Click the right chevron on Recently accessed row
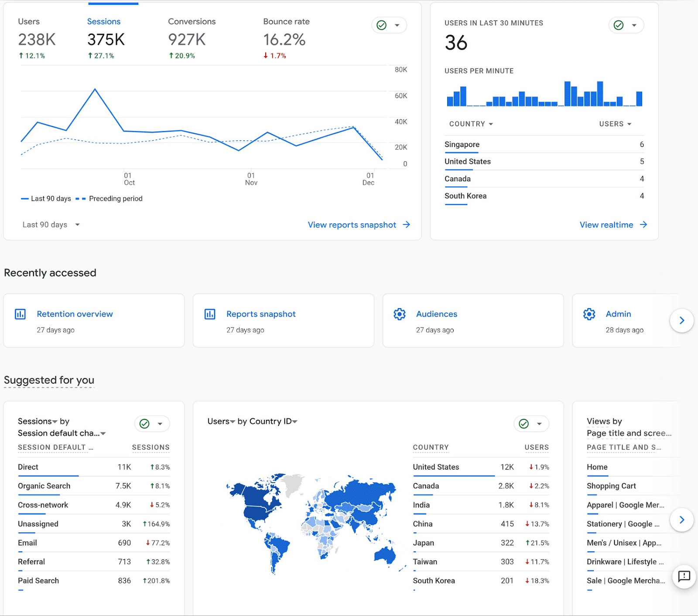The height and width of the screenshot is (616, 698). (x=681, y=320)
